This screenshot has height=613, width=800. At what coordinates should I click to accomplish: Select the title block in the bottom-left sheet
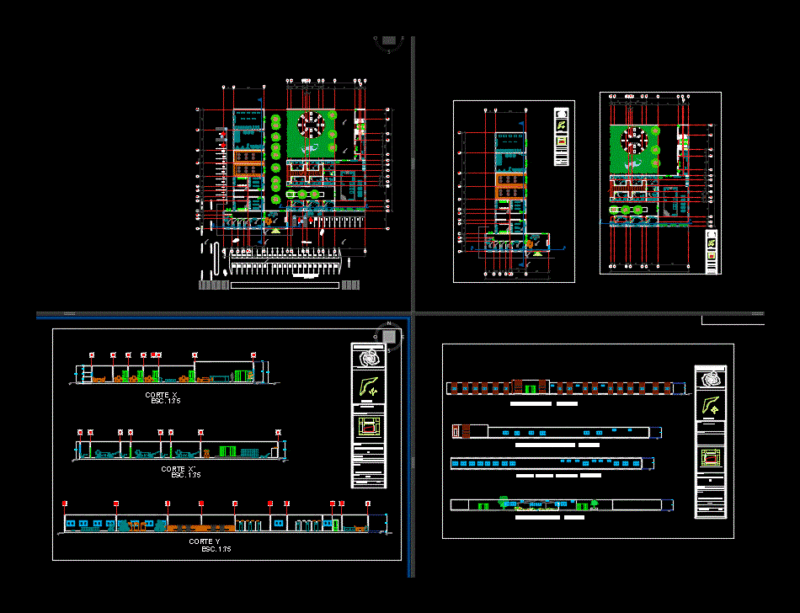(368, 415)
